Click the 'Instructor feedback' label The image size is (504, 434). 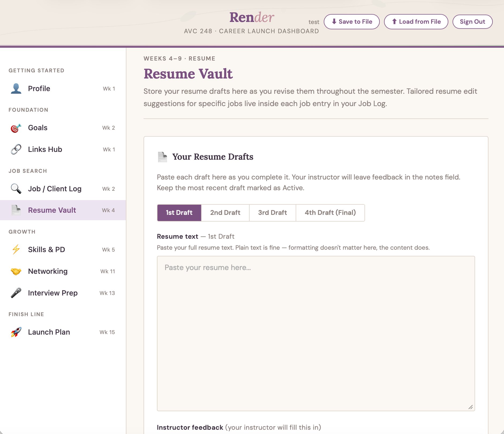tap(190, 428)
